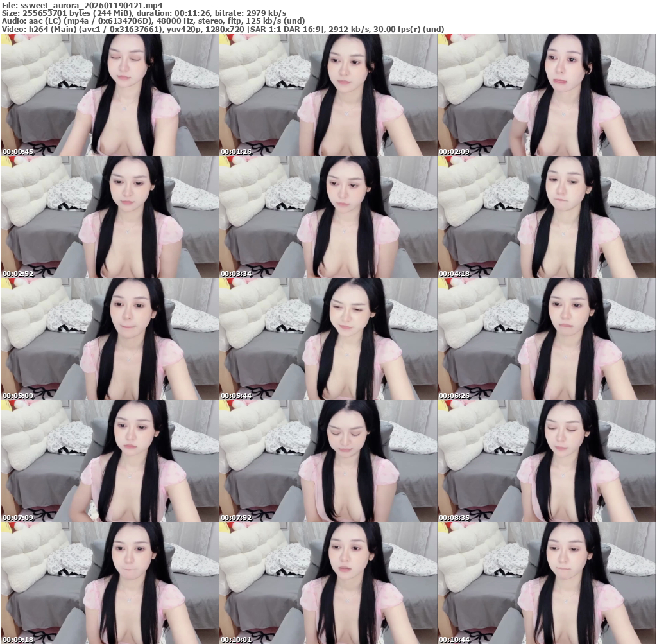This screenshot has height=644, width=657.
Task: Click the Audio codec info line
Action: point(153,21)
